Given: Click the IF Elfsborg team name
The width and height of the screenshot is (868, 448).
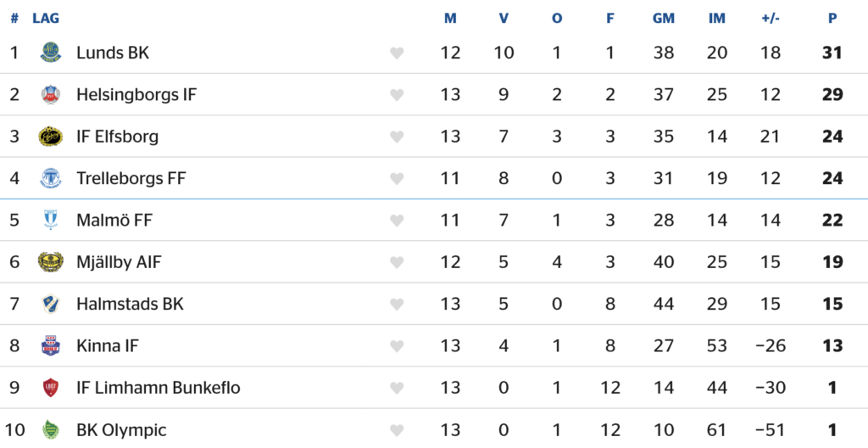Looking at the screenshot, I should coord(117,137).
